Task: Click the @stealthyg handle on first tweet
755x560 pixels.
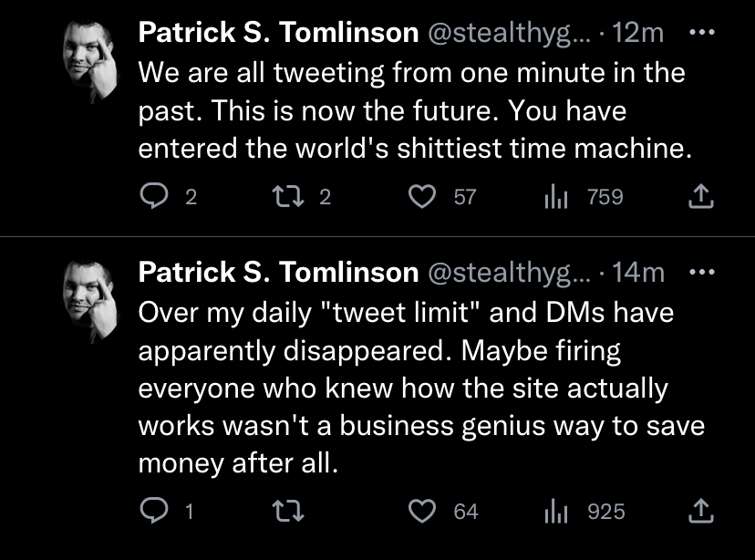Action: 509,33
